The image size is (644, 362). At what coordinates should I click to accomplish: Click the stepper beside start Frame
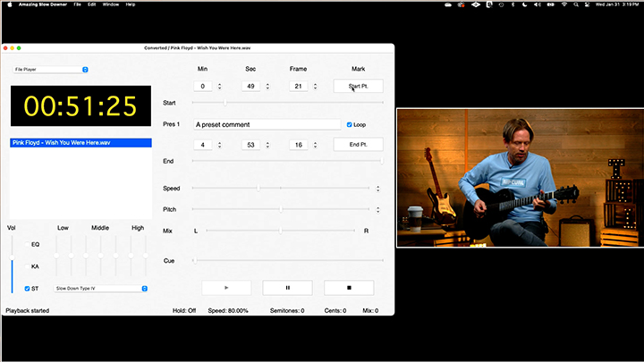(x=315, y=86)
